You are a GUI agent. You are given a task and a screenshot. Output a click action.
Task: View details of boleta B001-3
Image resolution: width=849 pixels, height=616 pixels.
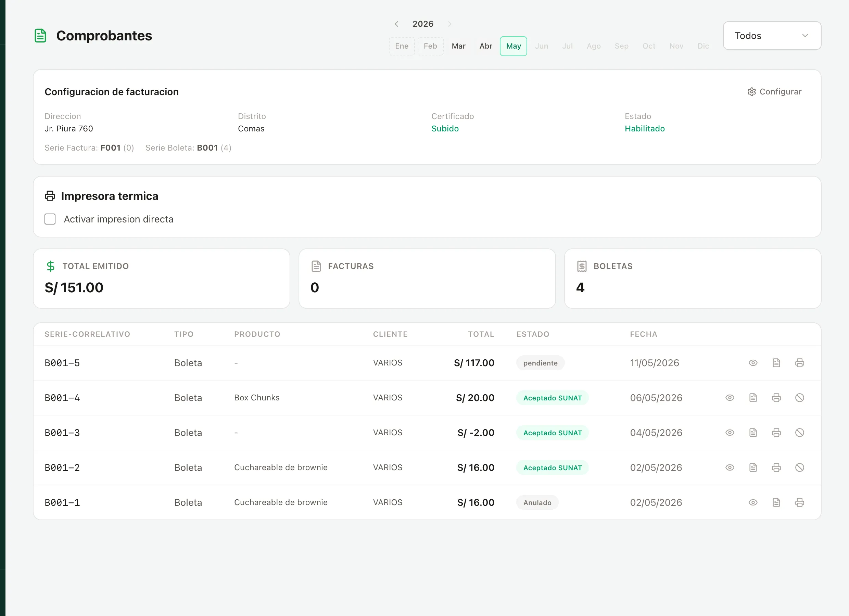coord(730,433)
